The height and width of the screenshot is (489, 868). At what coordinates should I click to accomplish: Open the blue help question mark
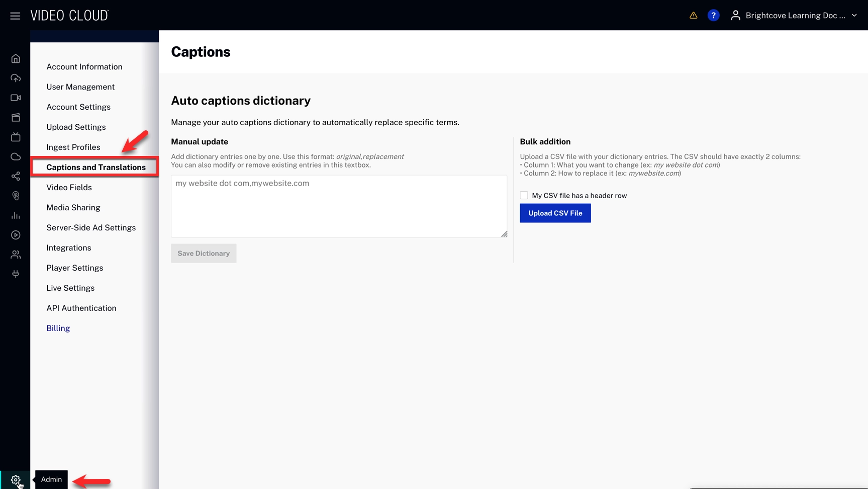713,16
